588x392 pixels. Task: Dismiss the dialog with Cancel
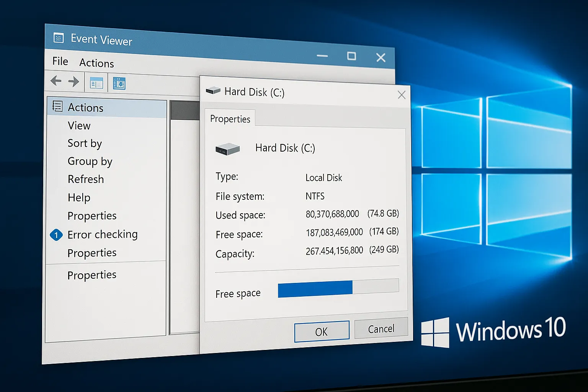coord(381,328)
